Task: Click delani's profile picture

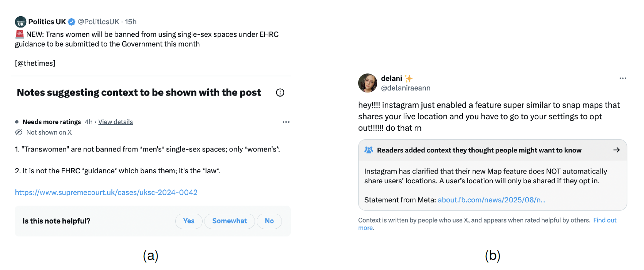Action: point(367,83)
